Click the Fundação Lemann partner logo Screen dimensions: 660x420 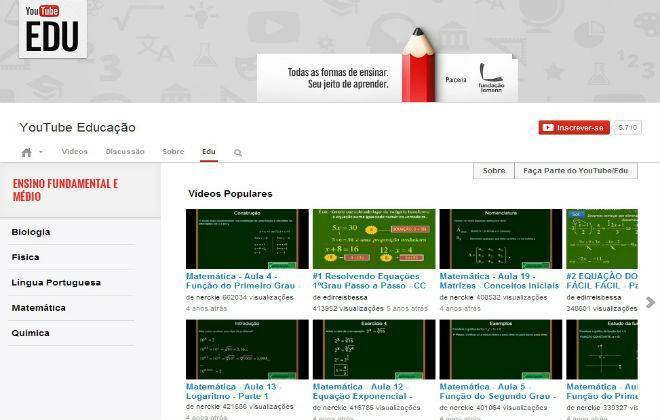click(490, 78)
